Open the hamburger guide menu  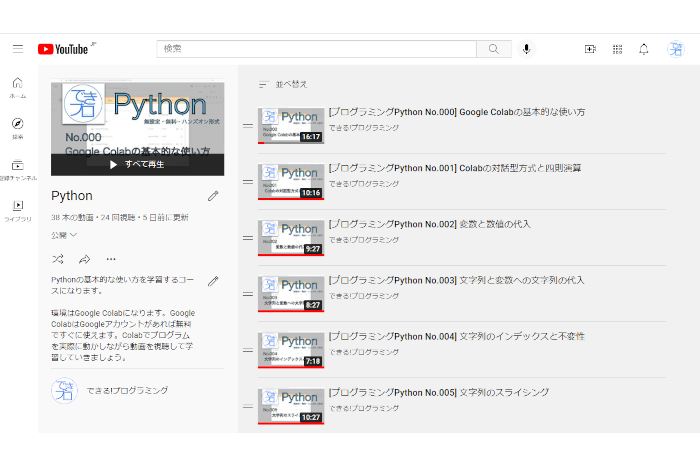18,49
